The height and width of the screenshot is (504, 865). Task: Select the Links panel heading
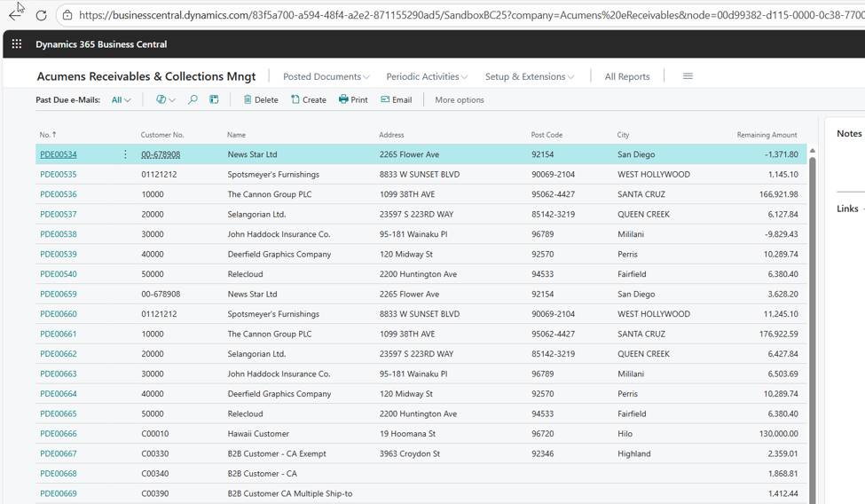(847, 209)
